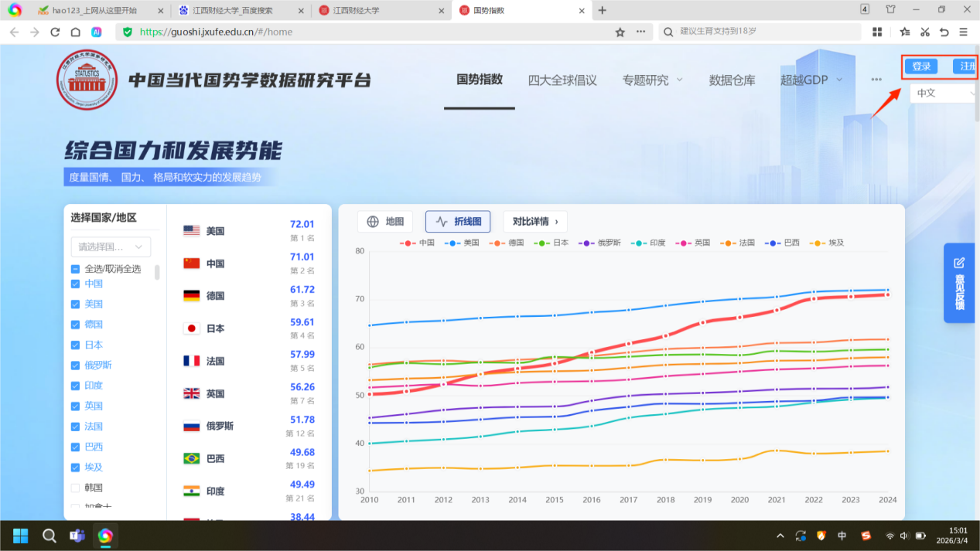Click the feedback edit icon on right

[x=959, y=264]
